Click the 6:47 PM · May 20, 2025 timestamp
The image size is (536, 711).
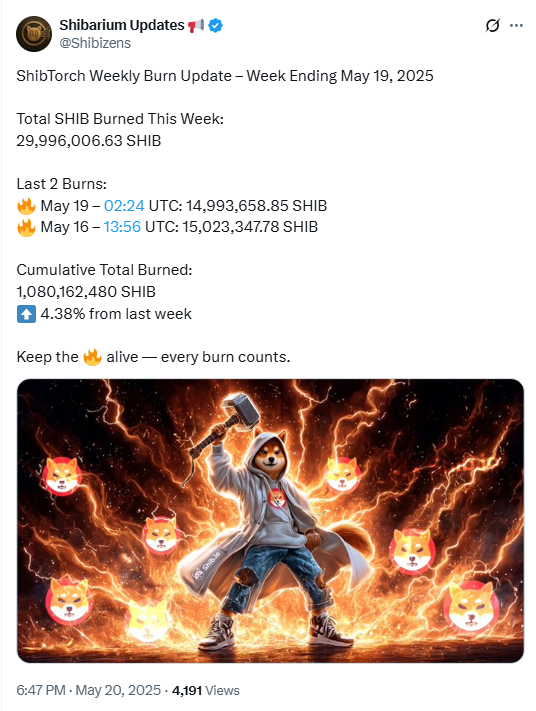pos(88,690)
